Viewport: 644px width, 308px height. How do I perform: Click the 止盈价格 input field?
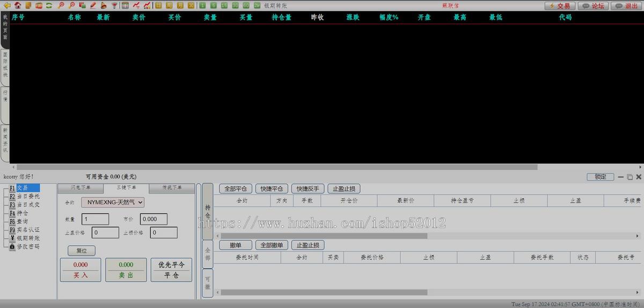coord(105,232)
